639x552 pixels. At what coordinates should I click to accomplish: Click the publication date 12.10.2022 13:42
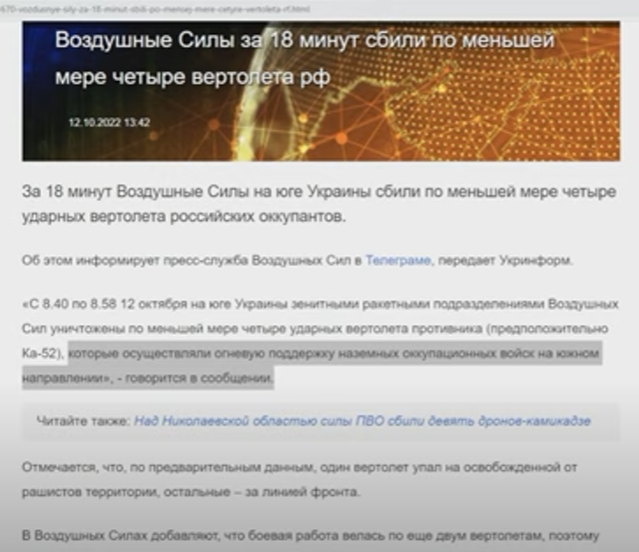click(x=109, y=122)
